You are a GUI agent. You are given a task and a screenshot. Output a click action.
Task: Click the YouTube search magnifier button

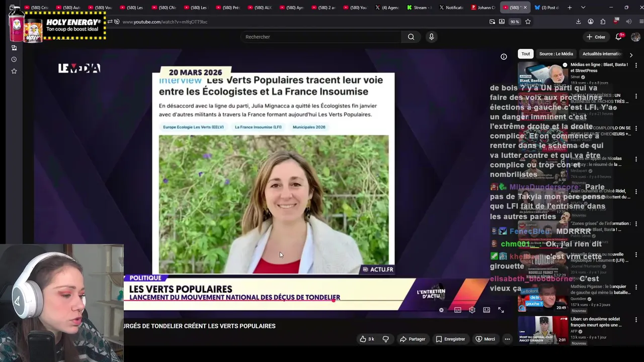(x=411, y=37)
